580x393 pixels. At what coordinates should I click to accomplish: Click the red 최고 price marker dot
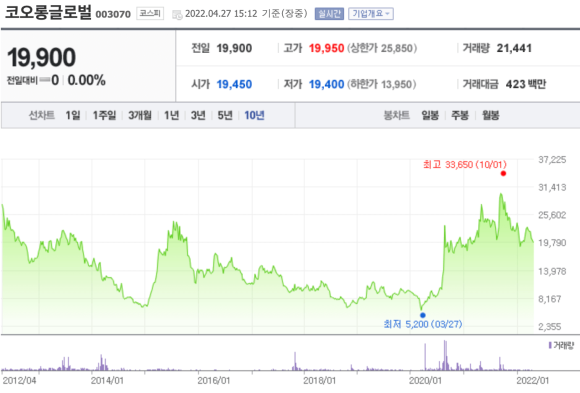coord(503,174)
